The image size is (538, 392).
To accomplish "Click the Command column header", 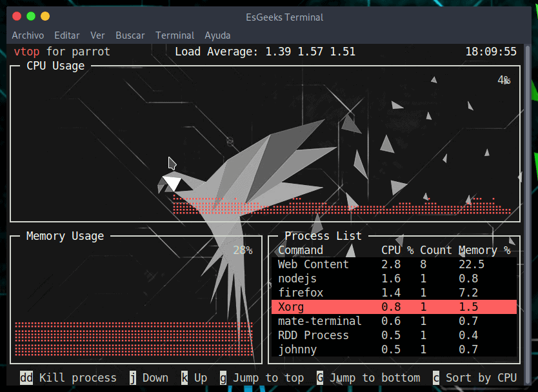I will pos(301,250).
